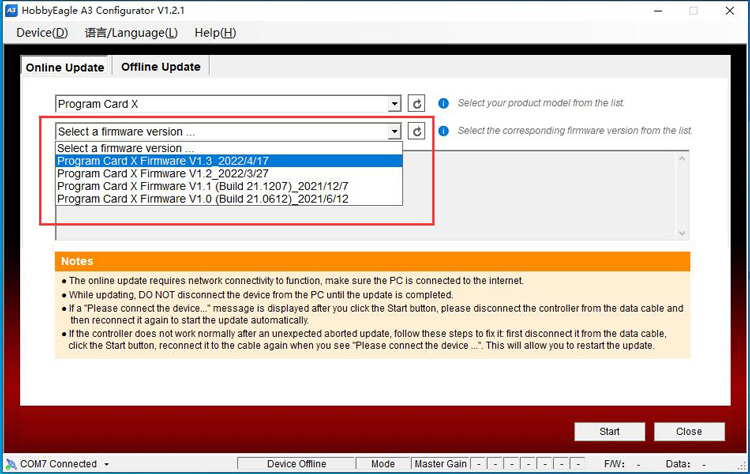Collapse the firmware version dropdown arrow
Screen dimensions: 750x474
coord(394,132)
